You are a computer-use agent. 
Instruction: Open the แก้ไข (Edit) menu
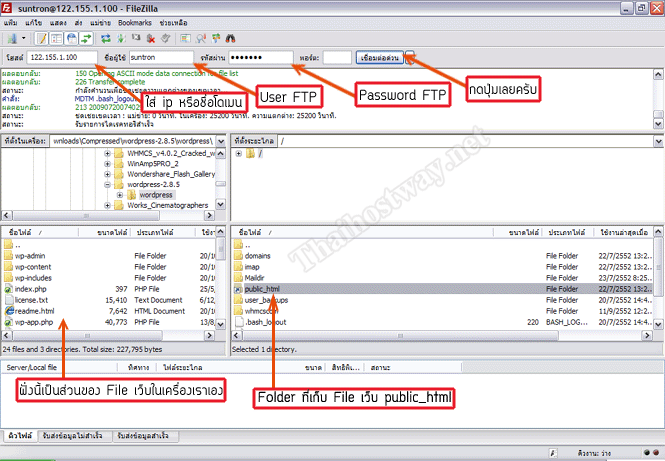click(x=33, y=23)
